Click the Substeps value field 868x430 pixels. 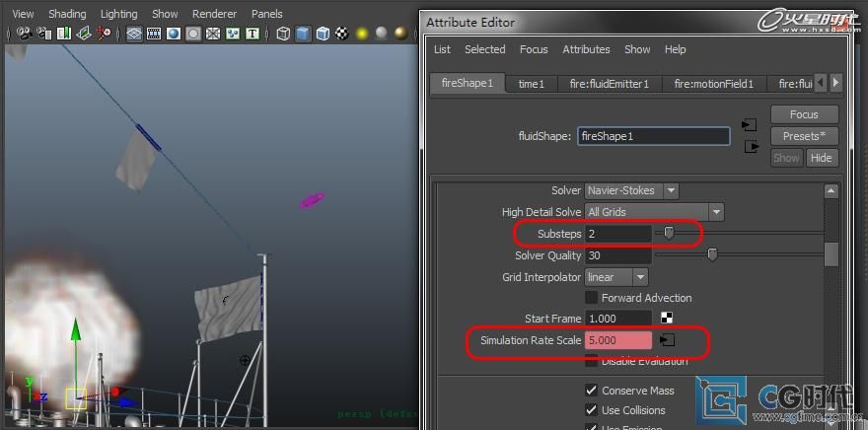click(x=617, y=234)
